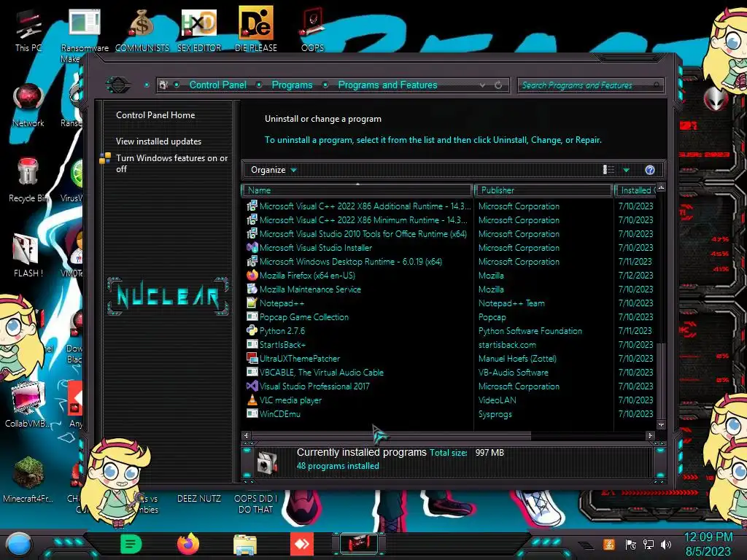Sort by the Publisher column header

pos(543,190)
